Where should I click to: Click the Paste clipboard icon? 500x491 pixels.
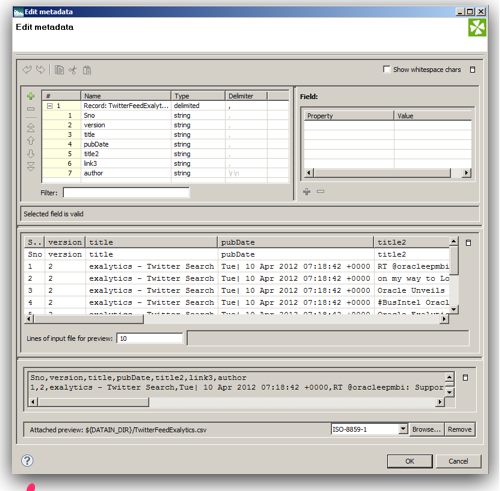87,70
